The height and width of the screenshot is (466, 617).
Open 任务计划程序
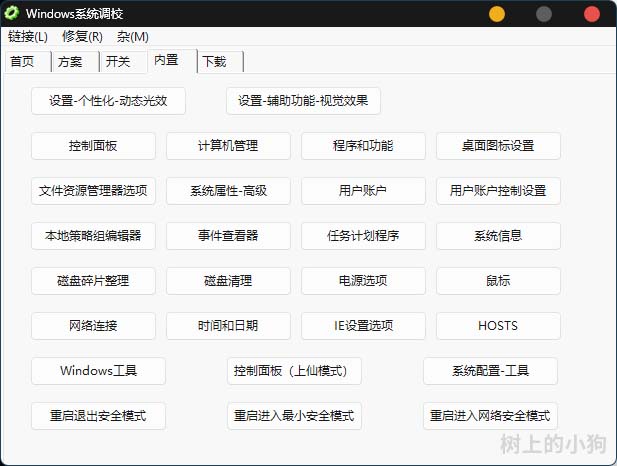click(363, 236)
